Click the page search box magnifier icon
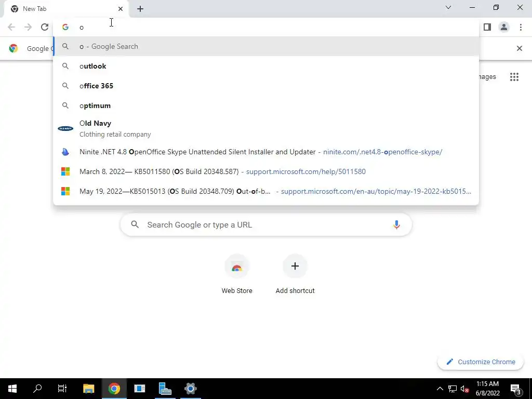Screen dimensions: 532x399 (135, 224)
